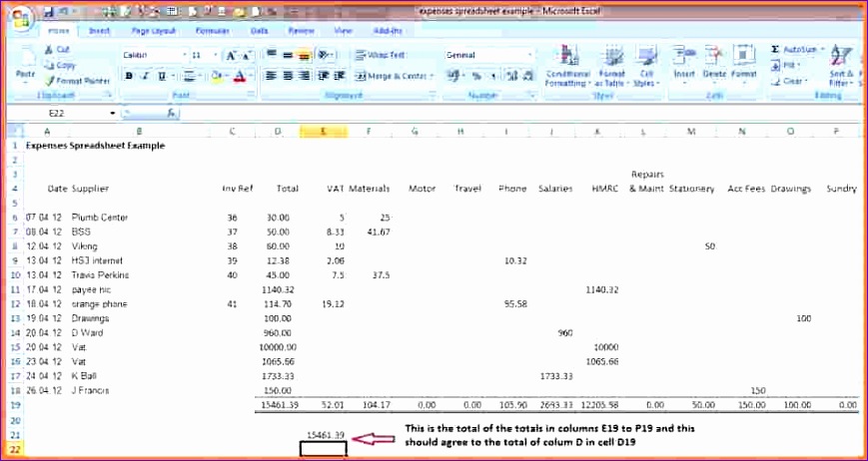Switch to the Page Layout tab

pyautogui.click(x=154, y=32)
